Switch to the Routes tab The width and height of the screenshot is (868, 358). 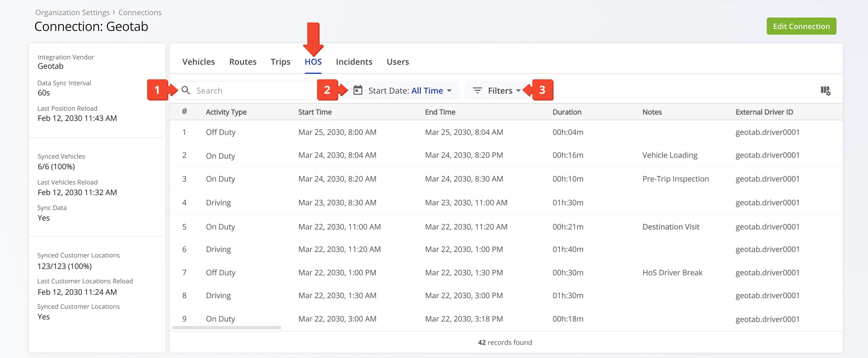click(243, 62)
